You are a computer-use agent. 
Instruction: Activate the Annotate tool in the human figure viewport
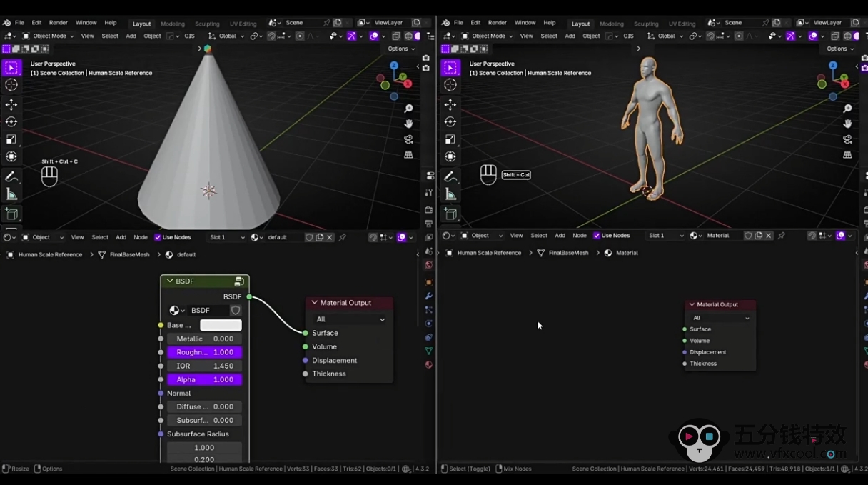(450, 176)
